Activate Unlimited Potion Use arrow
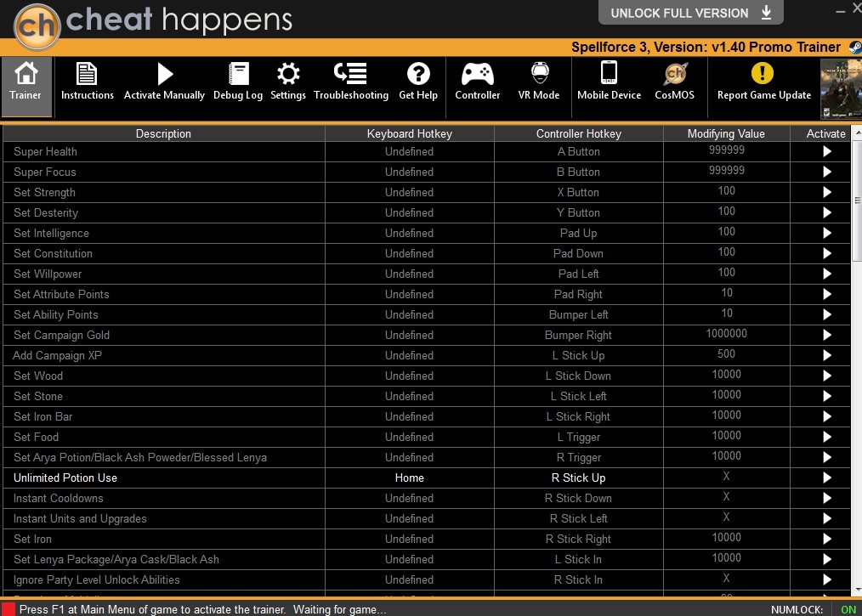 pyautogui.click(x=827, y=478)
